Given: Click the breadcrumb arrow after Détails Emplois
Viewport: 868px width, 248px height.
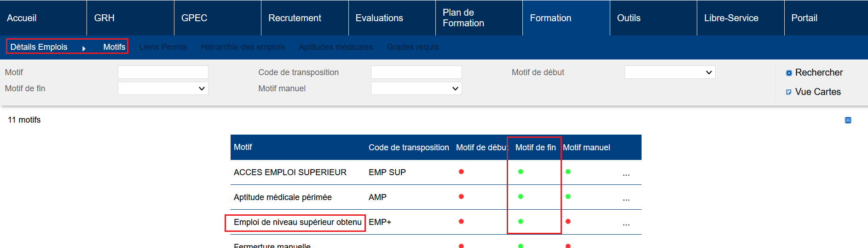Looking at the screenshot, I should click(x=84, y=48).
